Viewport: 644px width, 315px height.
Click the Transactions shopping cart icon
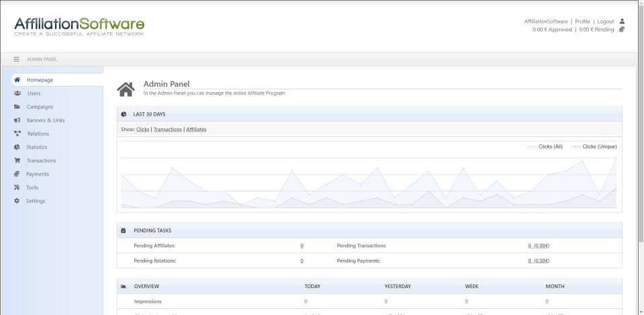(x=17, y=161)
